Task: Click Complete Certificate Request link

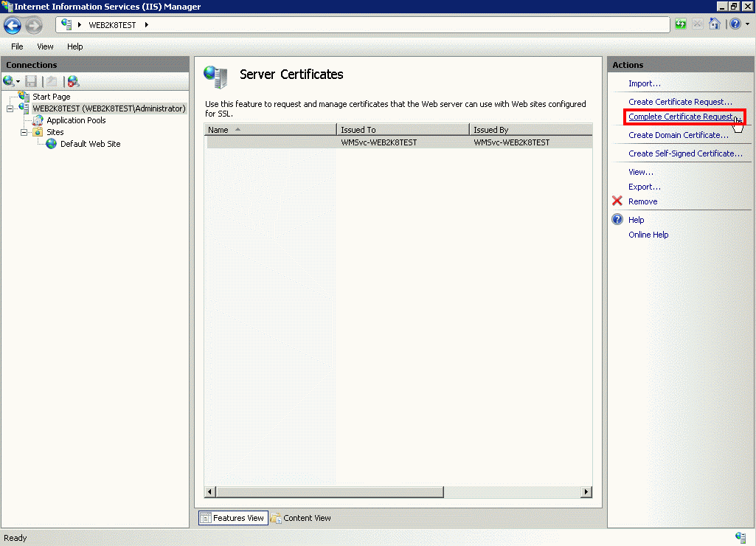Action: pyautogui.click(x=681, y=117)
